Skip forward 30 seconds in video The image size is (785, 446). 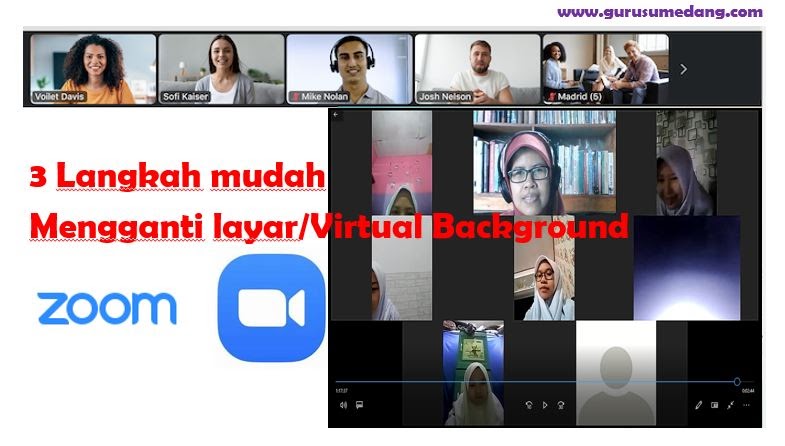tap(561, 405)
